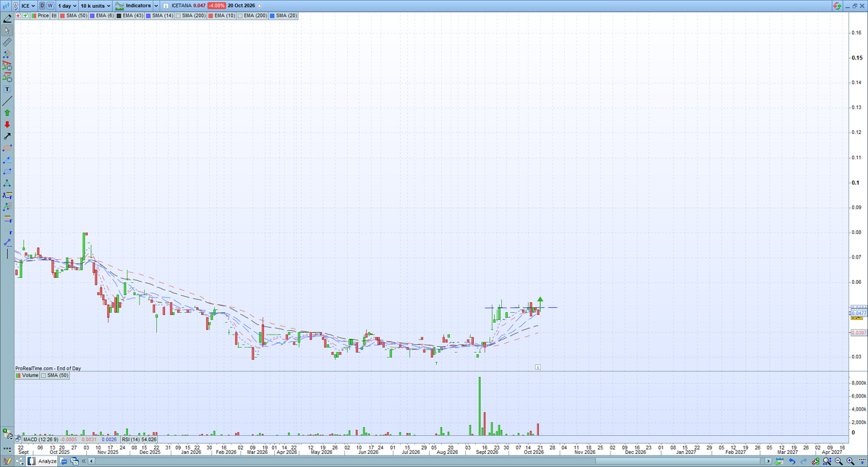Toggle the SMA (20) indicator
The image size is (868, 467).
pyautogui.click(x=283, y=15)
